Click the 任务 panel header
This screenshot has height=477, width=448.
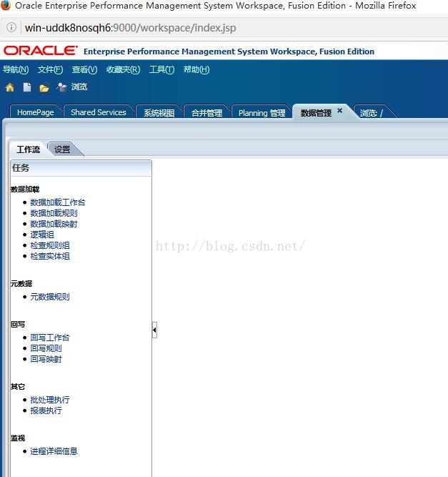[81, 168]
